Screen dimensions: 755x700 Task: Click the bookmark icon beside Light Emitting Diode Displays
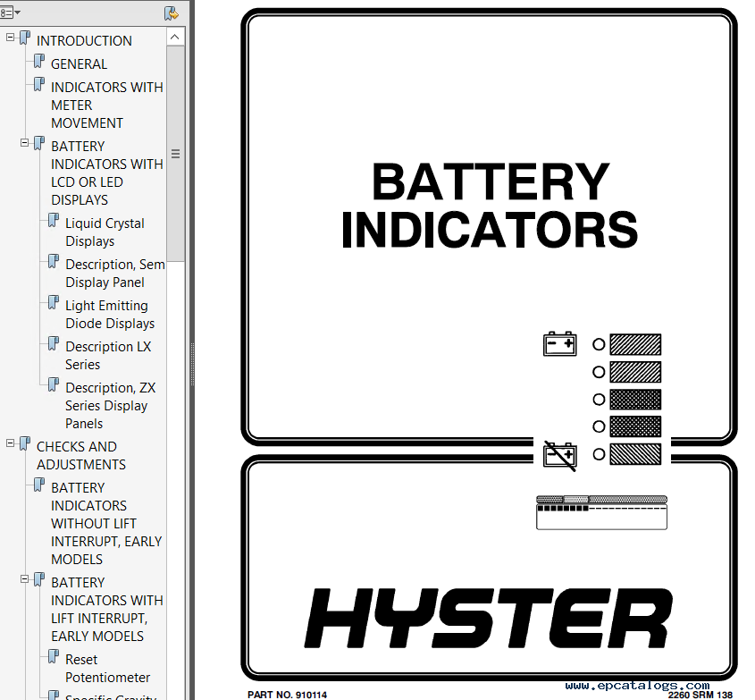54,303
